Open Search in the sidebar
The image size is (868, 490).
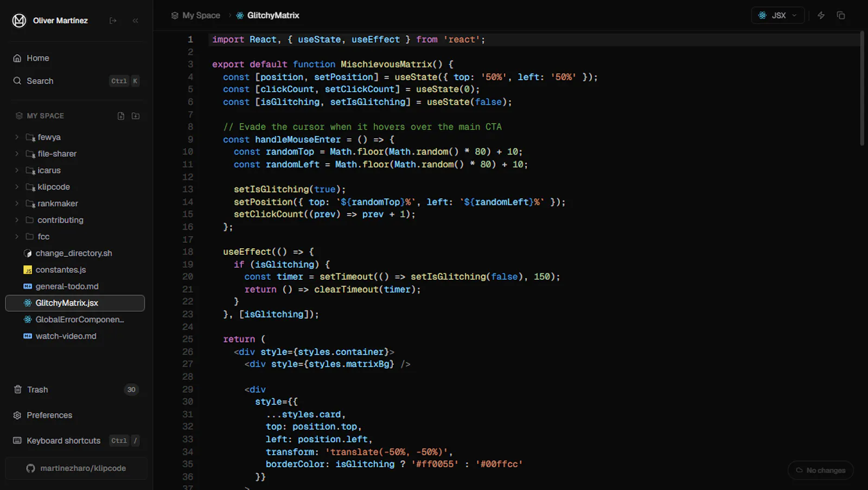pos(76,81)
